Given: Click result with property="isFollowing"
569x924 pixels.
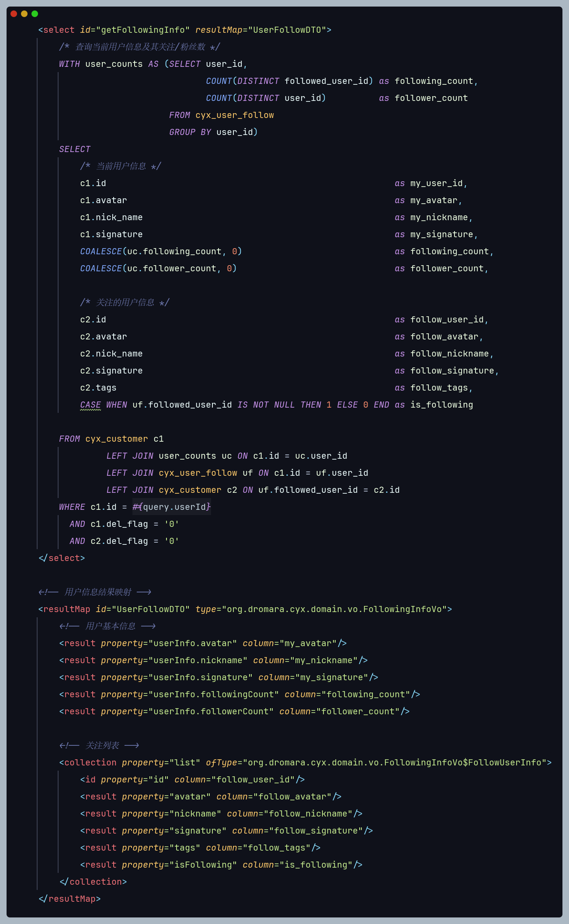Looking at the screenshot, I should (x=221, y=865).
